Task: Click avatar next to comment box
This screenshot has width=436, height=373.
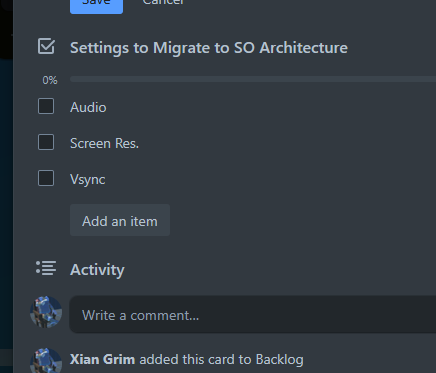Action: (46, 312)
